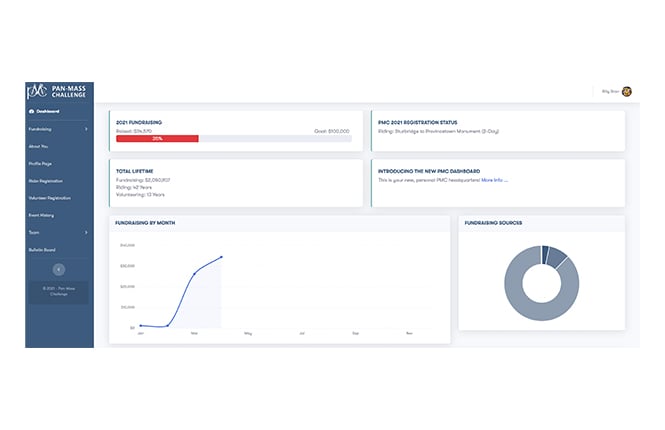Viewport: 665px width, 430px height.
Task: Click the More Info link
Action: (x=494, y=180)
